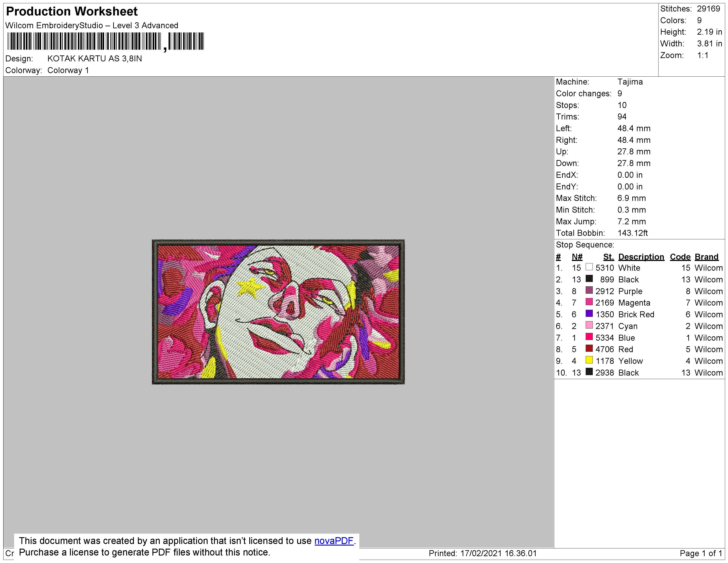Click the 'Yellow' description in row 9
The image size is (728, 563).
pyautogui.click(x=631, y=361)
